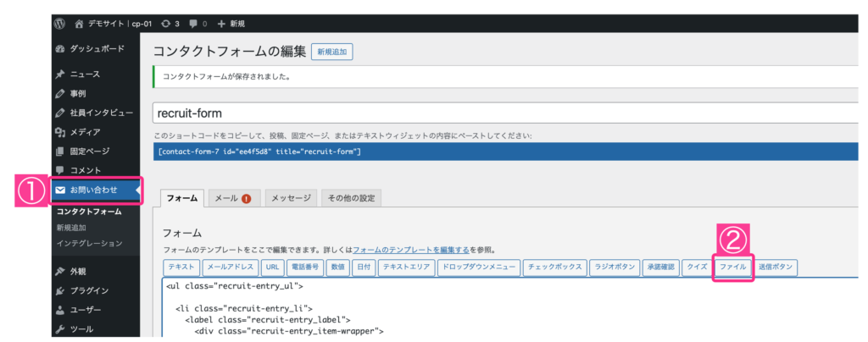868x342 pixels.
Task: Follow フォームのテンプレートを編集する link
Action: (x=411, y=250)
